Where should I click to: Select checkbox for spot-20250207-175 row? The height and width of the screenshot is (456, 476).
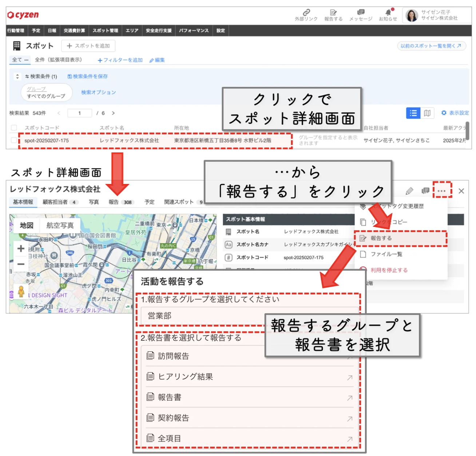14,140
